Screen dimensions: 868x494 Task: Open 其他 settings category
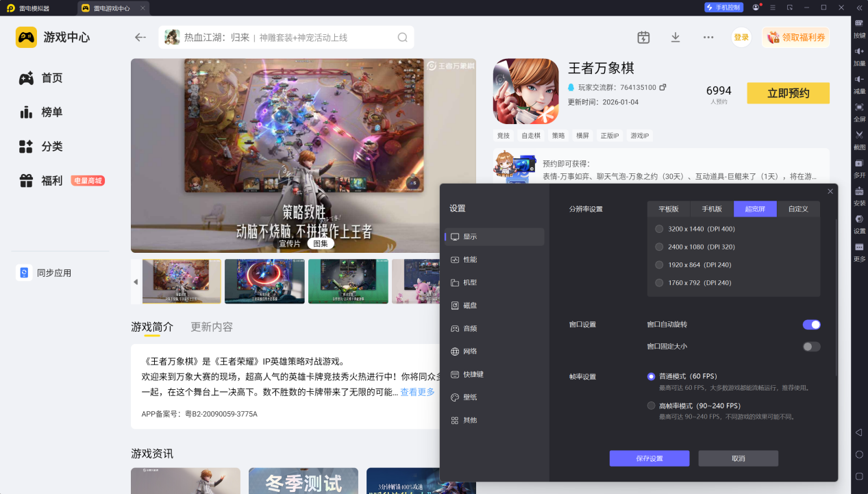495,420
